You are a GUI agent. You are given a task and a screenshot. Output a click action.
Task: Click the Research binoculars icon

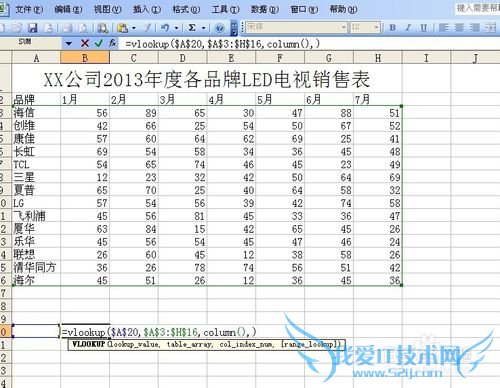102,28
